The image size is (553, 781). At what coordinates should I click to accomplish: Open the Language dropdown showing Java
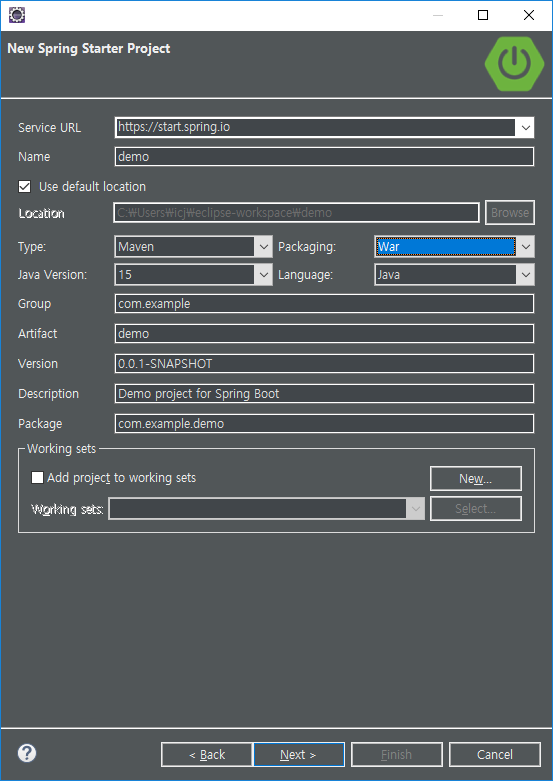point(454,274)
